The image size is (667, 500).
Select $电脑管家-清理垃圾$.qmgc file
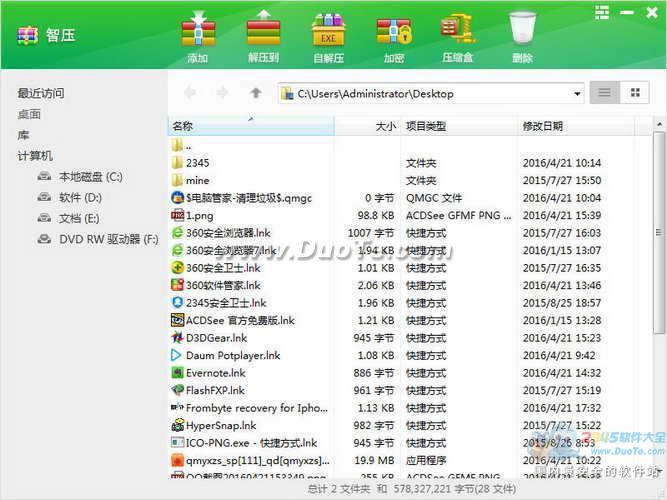pyautogui.click(x=241, y=198)
